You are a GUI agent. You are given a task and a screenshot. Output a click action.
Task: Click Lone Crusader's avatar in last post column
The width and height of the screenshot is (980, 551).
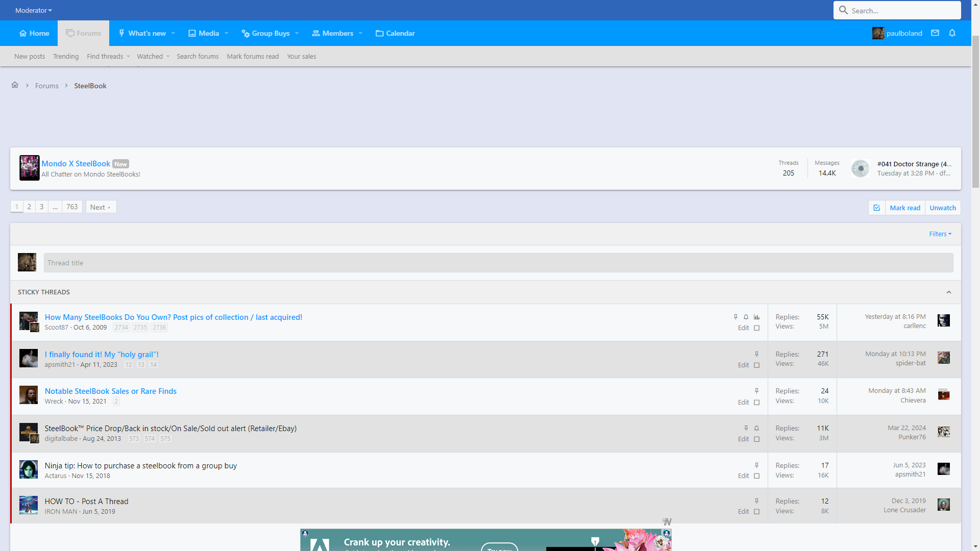pyautogui.click(x=943, y=505)
